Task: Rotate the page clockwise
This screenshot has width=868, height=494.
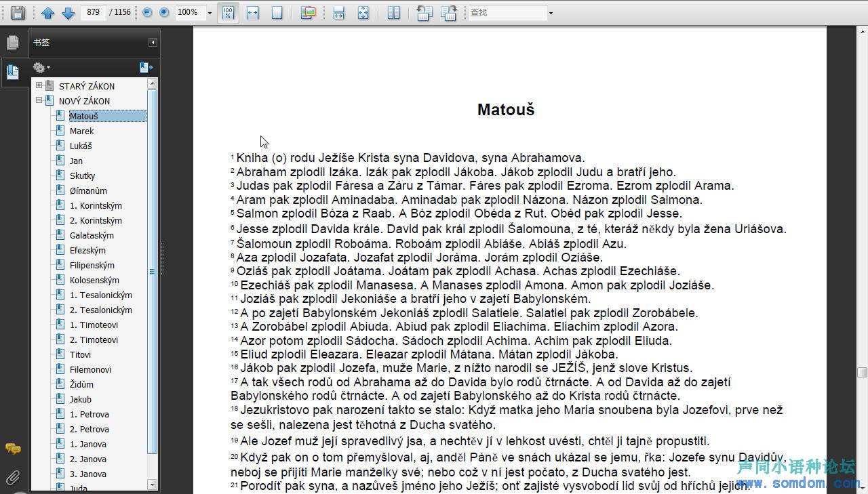Action: [x=448, y=12]
